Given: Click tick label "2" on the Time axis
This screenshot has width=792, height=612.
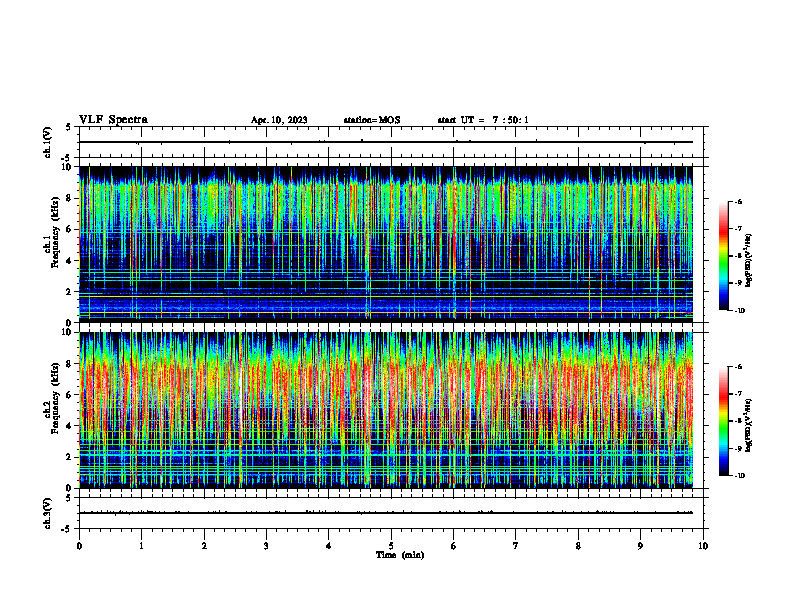Looking at the screenshot, I should point(204,546).
